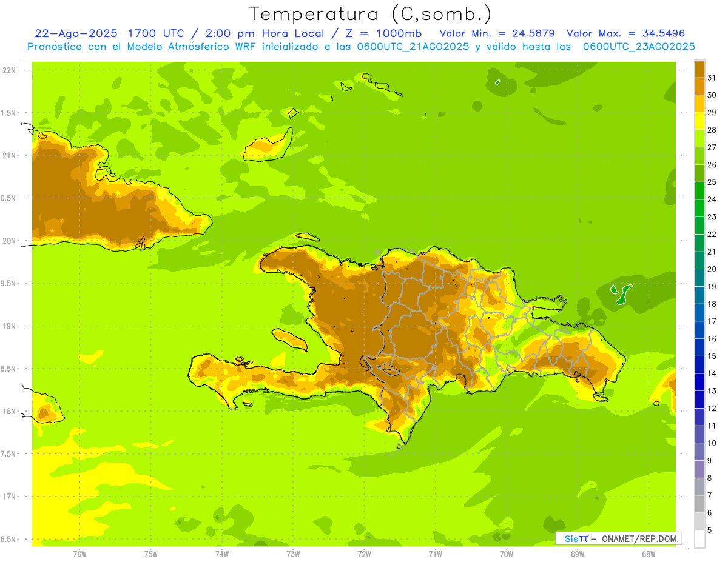Click the legend value '15'
The width and height of the screenshot is (728, 562).
tap(712, 356)
